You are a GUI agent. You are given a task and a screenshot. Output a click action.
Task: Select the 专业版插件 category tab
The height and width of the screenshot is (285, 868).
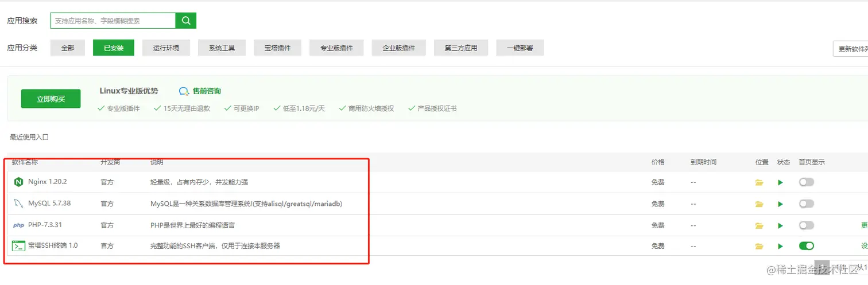coord(336,48)
